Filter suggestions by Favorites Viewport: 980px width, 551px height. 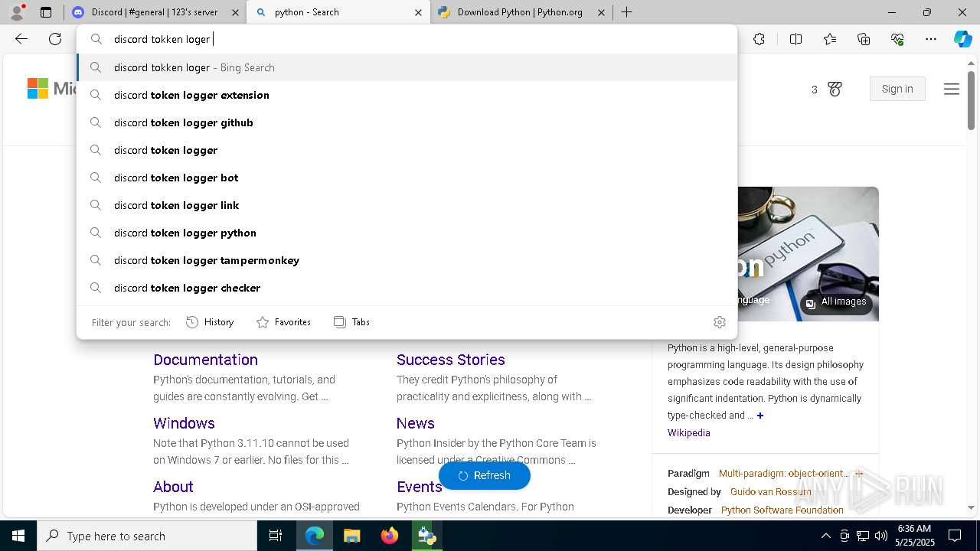(x=283, y=322)
